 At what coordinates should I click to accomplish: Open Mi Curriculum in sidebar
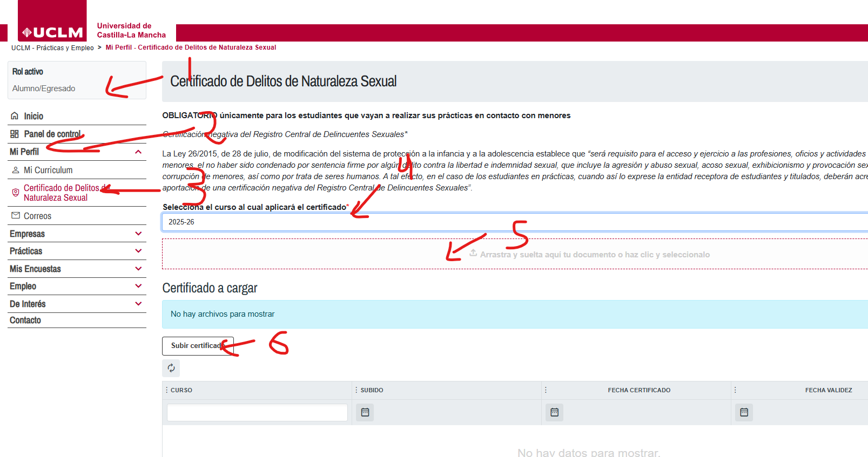tap(48, 170)
